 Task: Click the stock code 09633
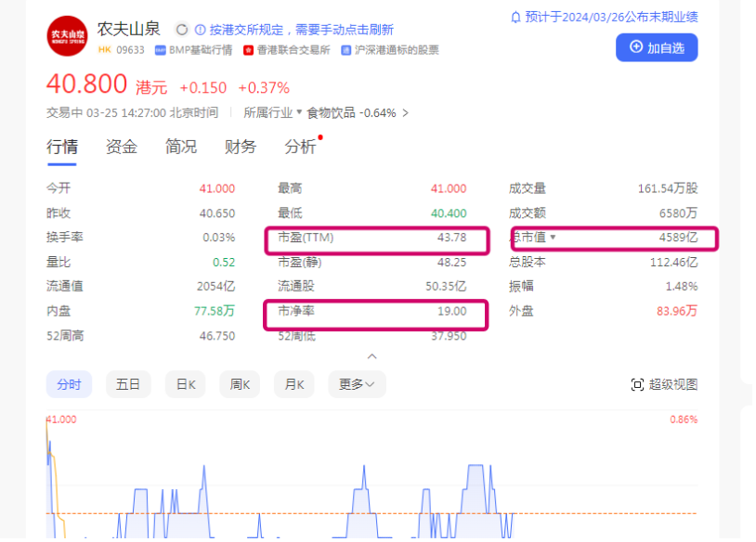pos(130,50)
